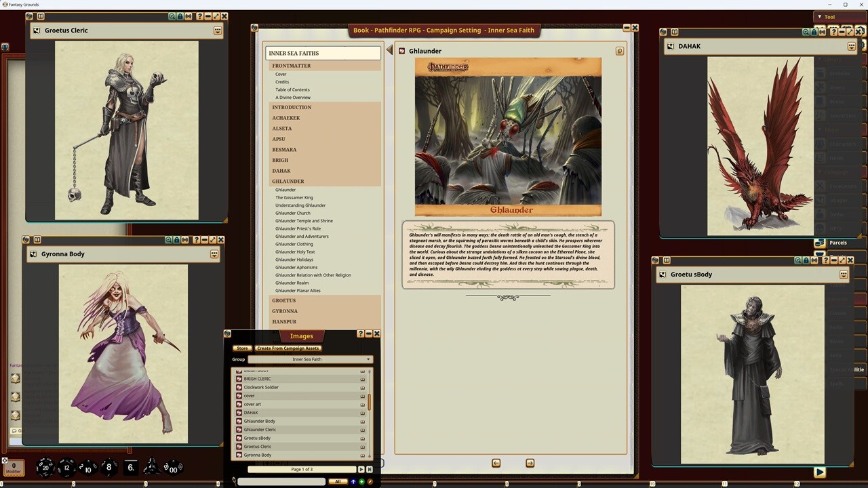Select the zoom magnifier icon on the DAHAK window
The width and height of the screenshot is (868, 488).
pyautogui.click(x=806, y=32)
